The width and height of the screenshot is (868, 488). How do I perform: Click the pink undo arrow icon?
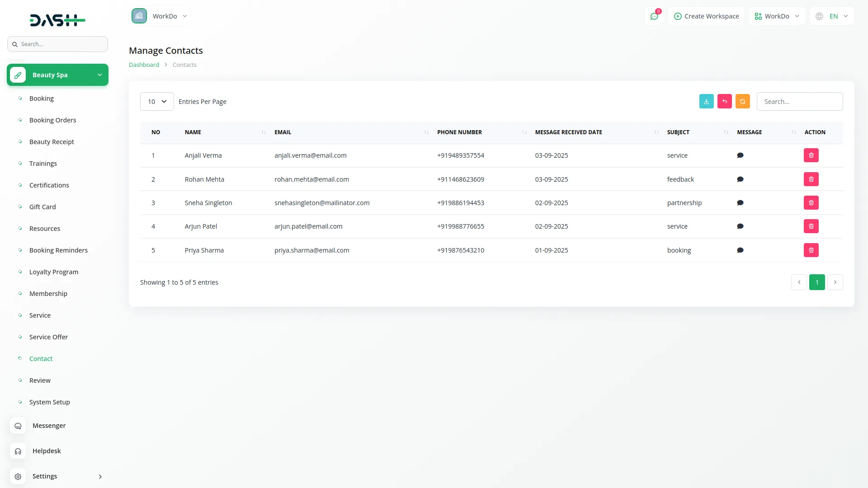tap(724, 102)
